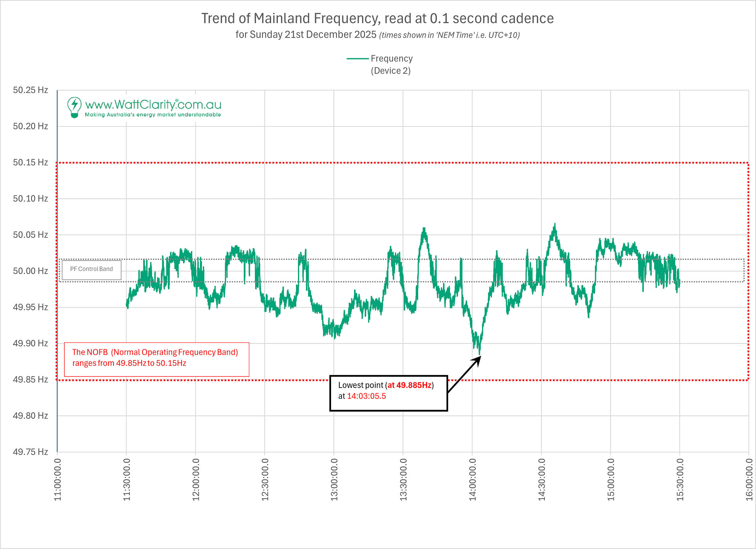Click the black arrow head at lowest point
Image resolution: width=756 pixels, height=549 pixels.
tap(478, 360)
